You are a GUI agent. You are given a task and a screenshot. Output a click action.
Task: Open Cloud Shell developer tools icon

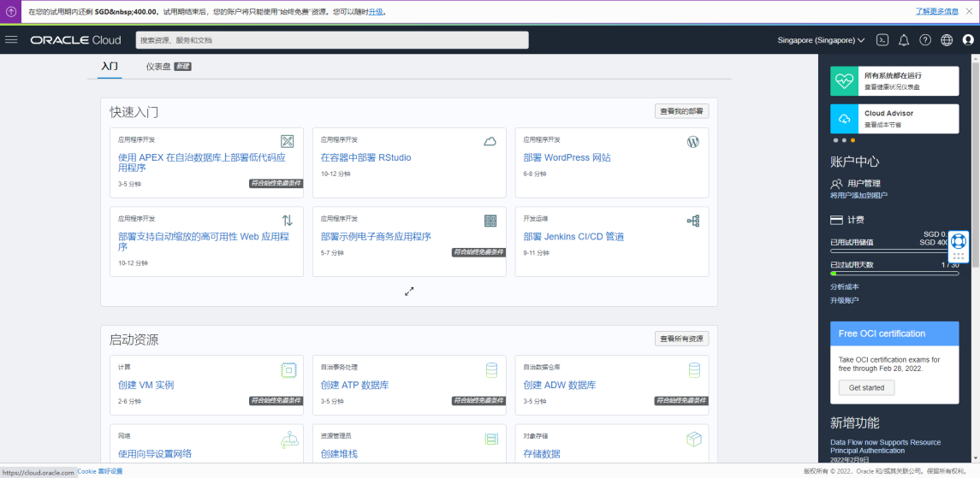point(882,40)
